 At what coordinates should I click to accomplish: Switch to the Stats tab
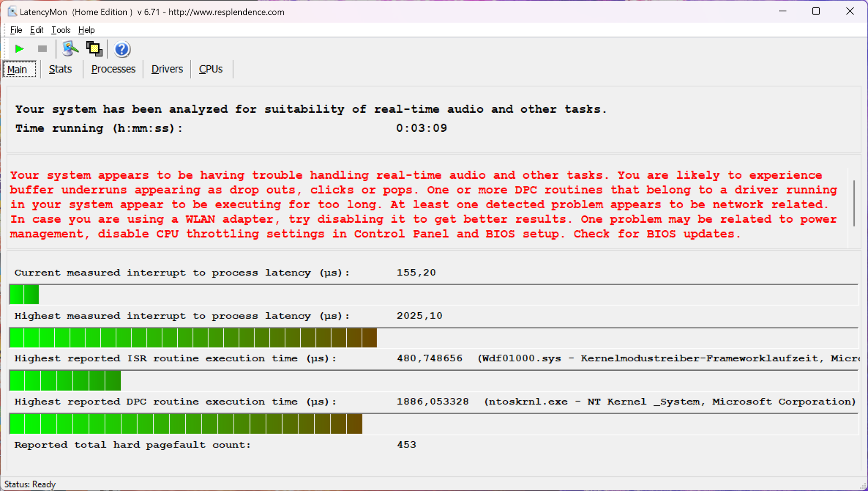point(60,69)
